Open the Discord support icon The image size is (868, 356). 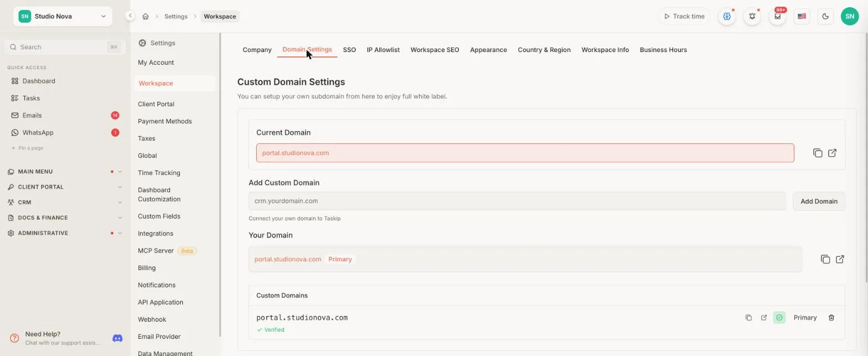[117, 338]
